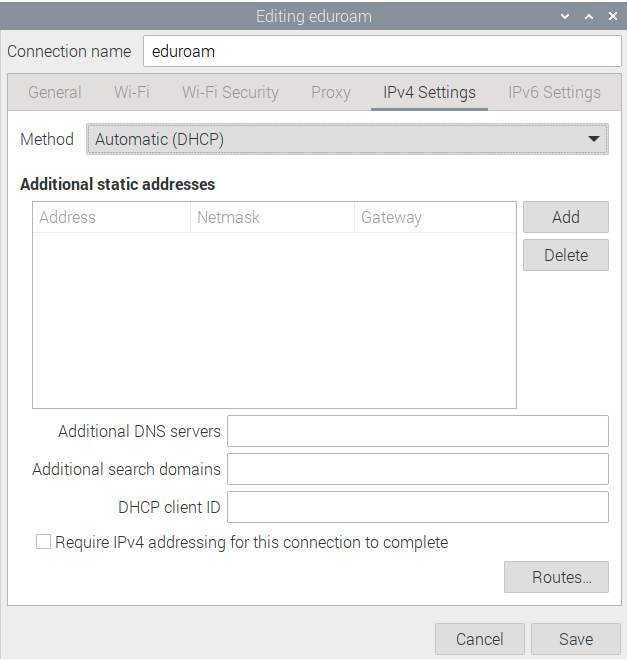Select the Proxy tab
Image resolution: width=627 pixels, height=661 pixels.
click(x=330, y=92)
